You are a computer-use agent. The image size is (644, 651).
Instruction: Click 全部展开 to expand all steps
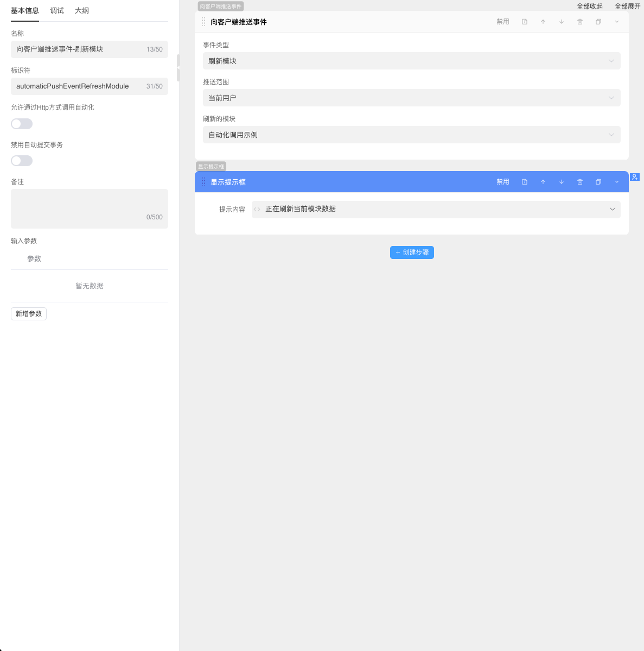[x=629, y=6]
